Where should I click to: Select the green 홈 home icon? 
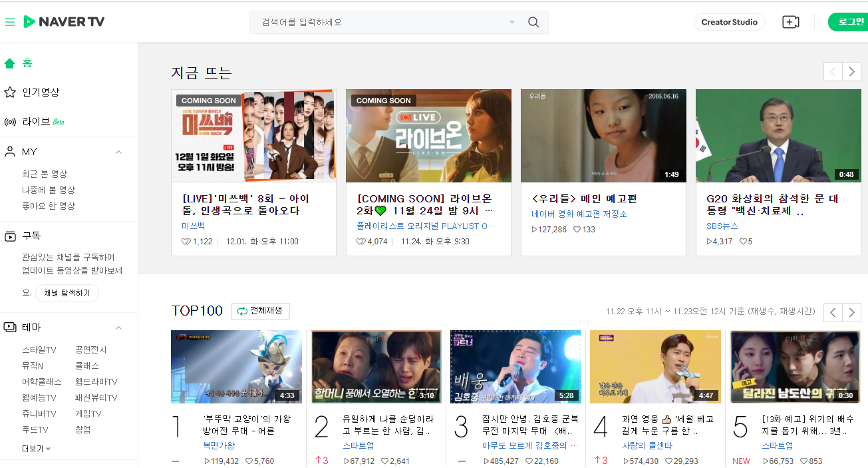(10, 63)
